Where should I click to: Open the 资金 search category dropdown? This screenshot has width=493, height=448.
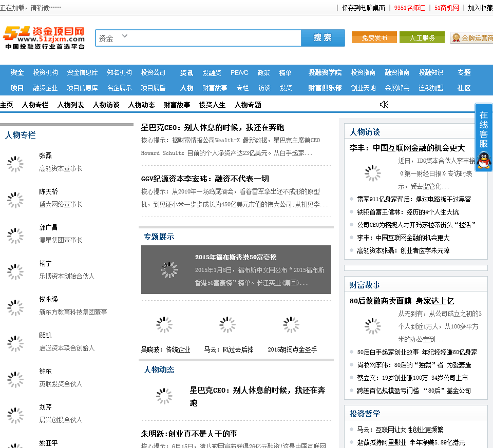click(113, 38)
